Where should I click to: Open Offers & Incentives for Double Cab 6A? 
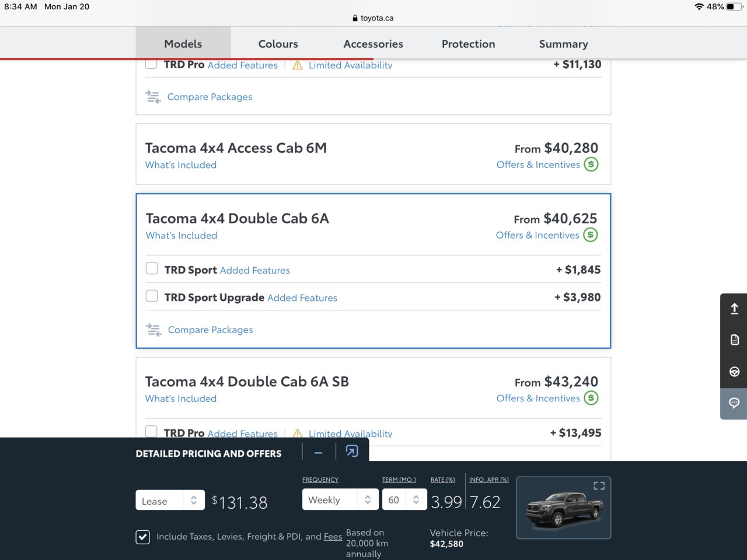pyautogui.click(x=537, y=235)
